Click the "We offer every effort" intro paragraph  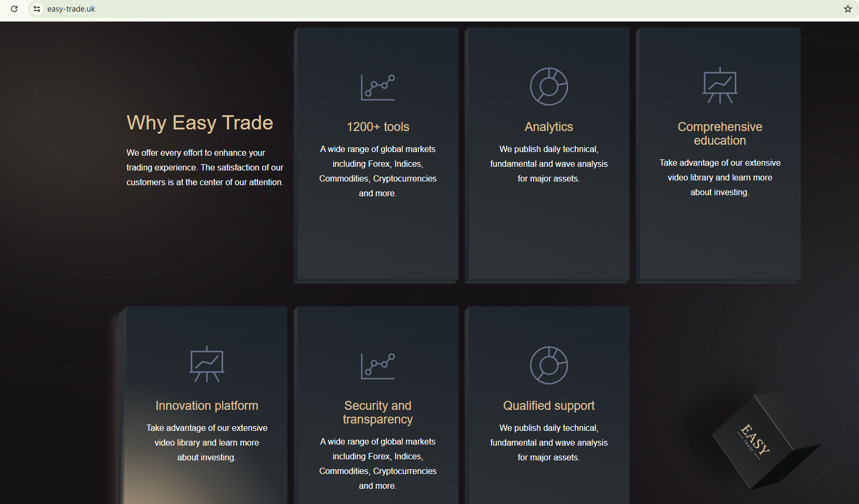coord(205,167)
